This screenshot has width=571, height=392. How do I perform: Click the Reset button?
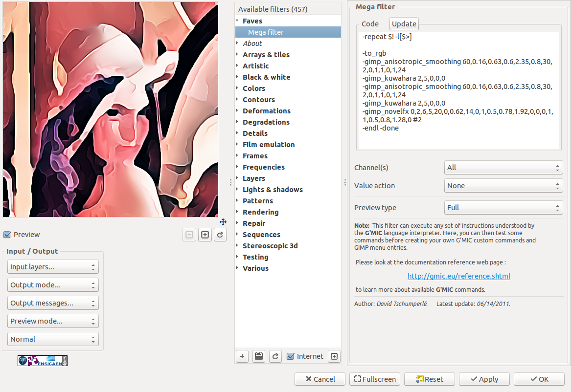point(429,379)
